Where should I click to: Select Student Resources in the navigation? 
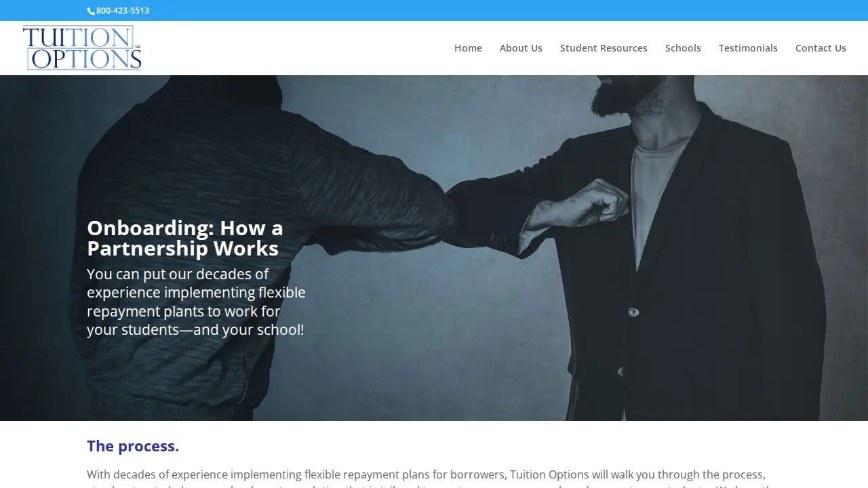(604, 48)
